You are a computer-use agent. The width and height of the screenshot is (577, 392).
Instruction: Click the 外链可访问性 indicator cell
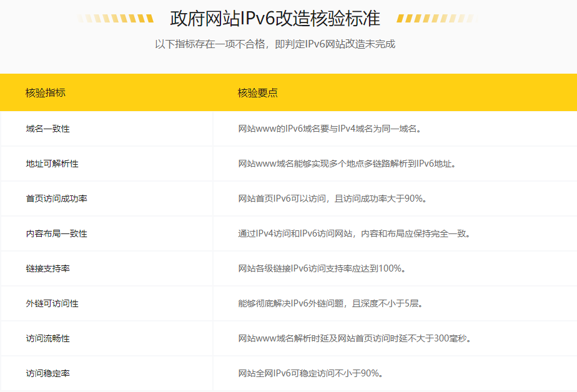52,303
